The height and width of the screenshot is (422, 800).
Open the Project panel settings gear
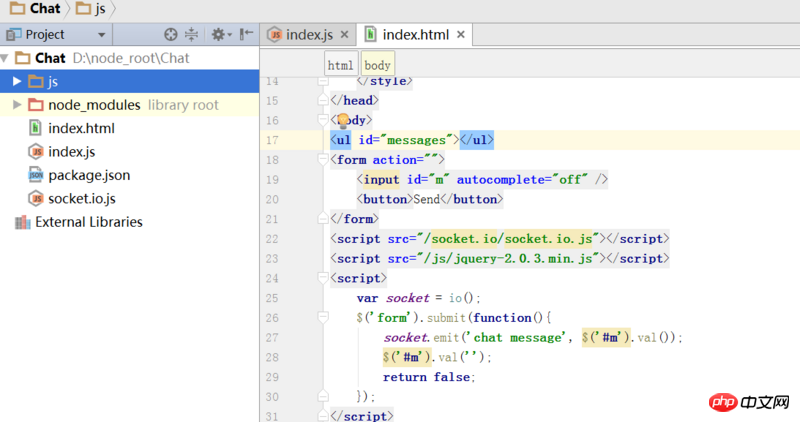tap(217, 34)
